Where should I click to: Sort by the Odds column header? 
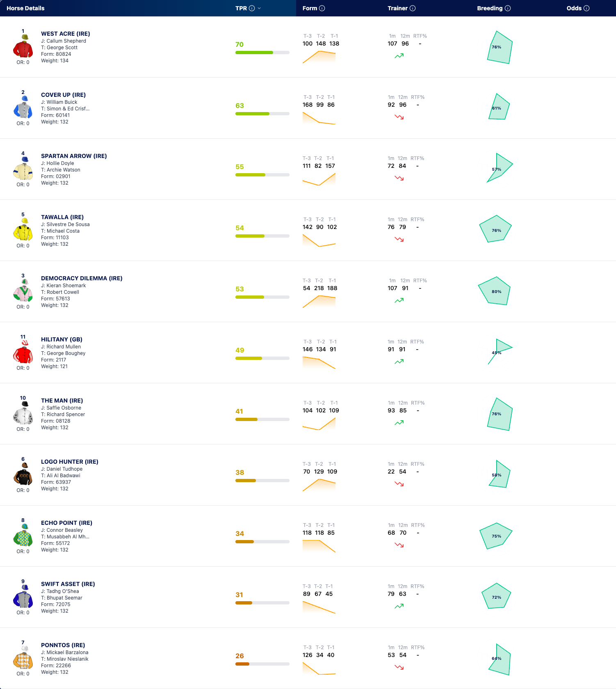click(574, 8)
